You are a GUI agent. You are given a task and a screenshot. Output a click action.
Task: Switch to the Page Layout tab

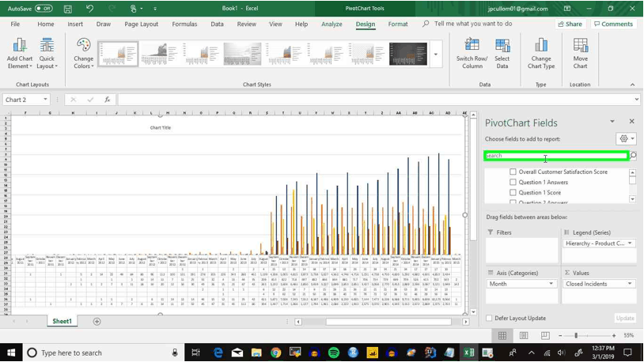click(x=142, y=25)
